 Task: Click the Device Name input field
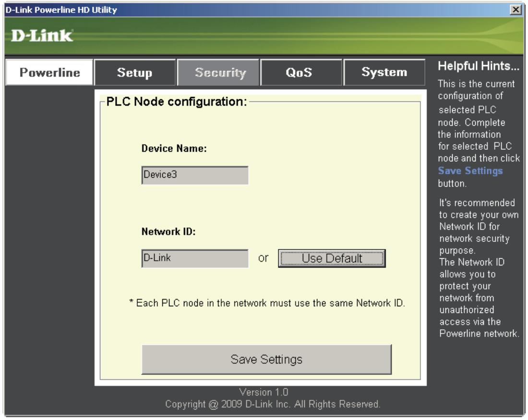pyautogui.click(x=195, y=175)
